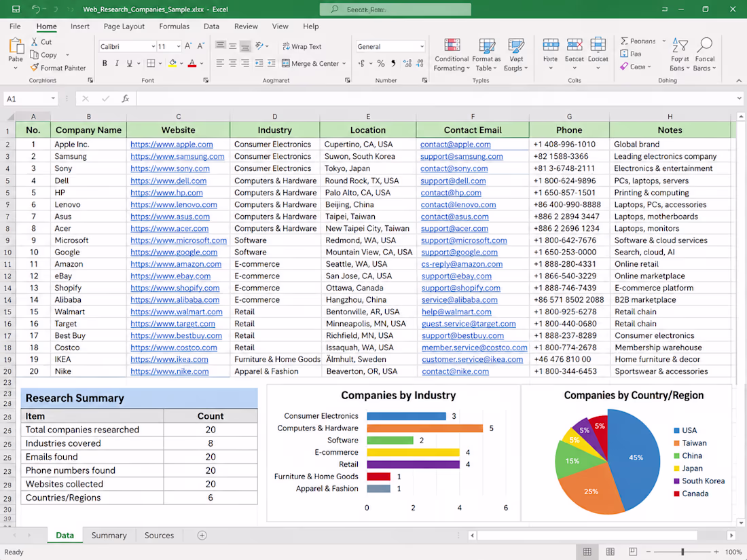Click the Orientation text angle icon
The height and width of the screenshot is (560, 747).
coord(259,46)
